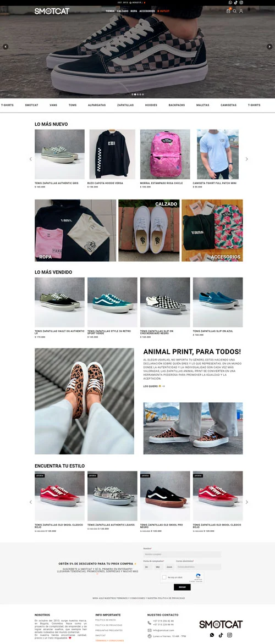
Task: Click the search magnifier icon
Action: [x=235, y=11]
